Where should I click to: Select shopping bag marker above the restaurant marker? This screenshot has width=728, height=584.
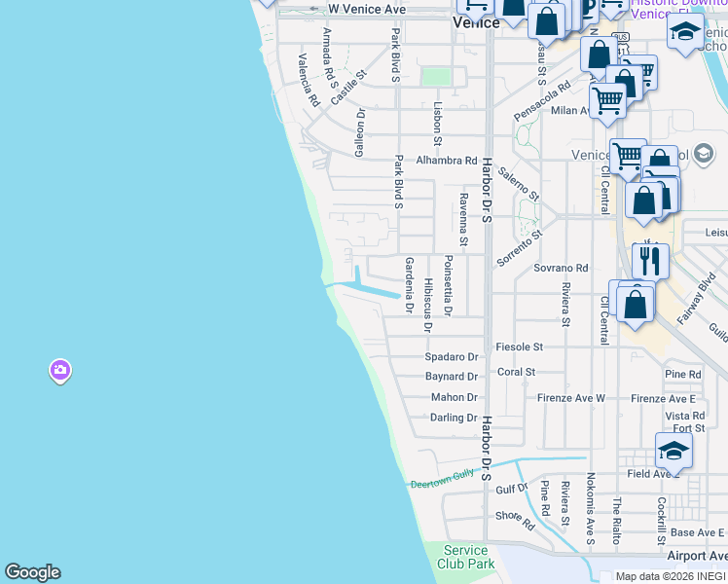click(x=643, y=202)
